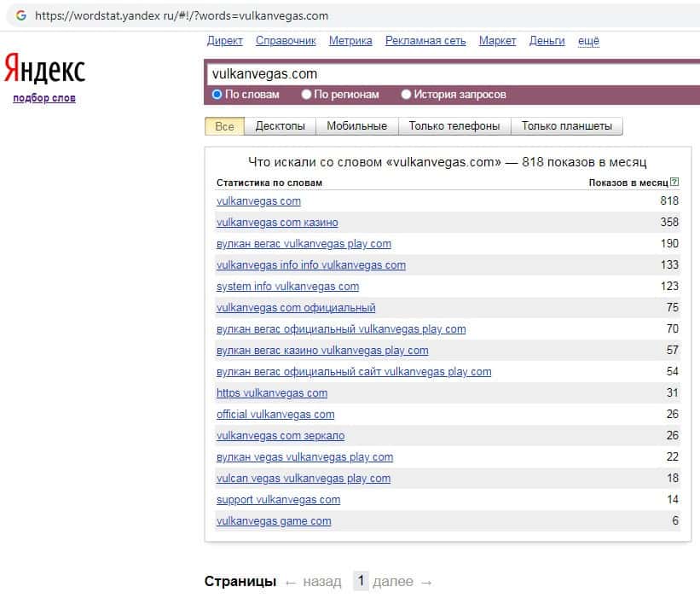Open the Только телефоны tab
Image resolution: width=700 pixels, height=604 pixels.
pos(454,126)
